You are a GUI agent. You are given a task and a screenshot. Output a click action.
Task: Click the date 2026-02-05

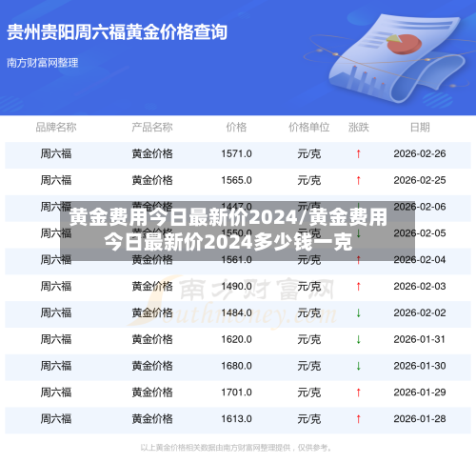pyautogui.click(x=420, y=233)
